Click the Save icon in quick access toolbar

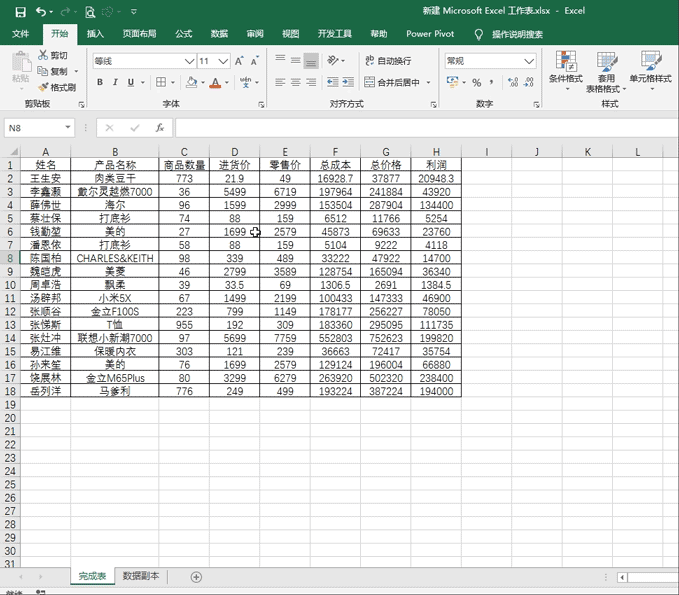[x=20, y=12]
